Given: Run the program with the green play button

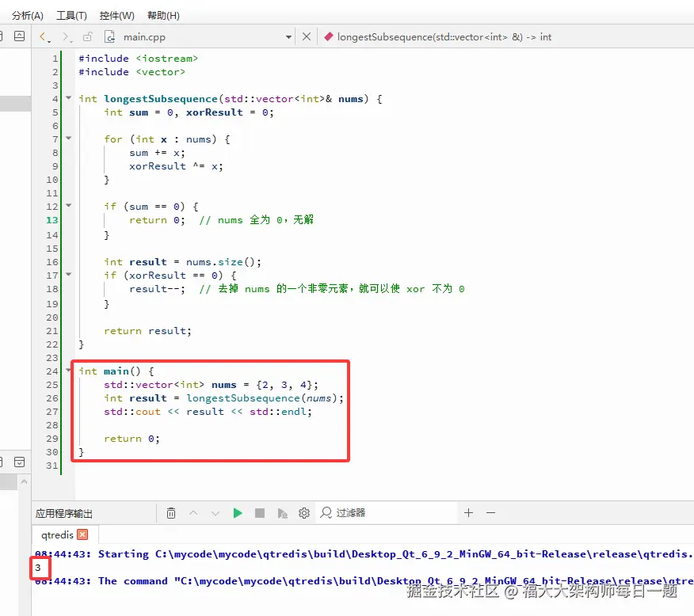Looking at the screenshot, I should click(238, 513).
